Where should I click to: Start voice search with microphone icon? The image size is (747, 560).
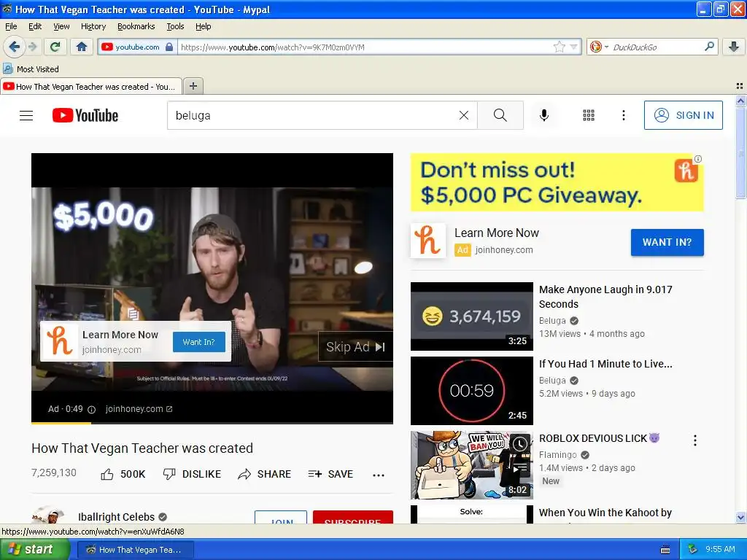click(x=543, y=115)
